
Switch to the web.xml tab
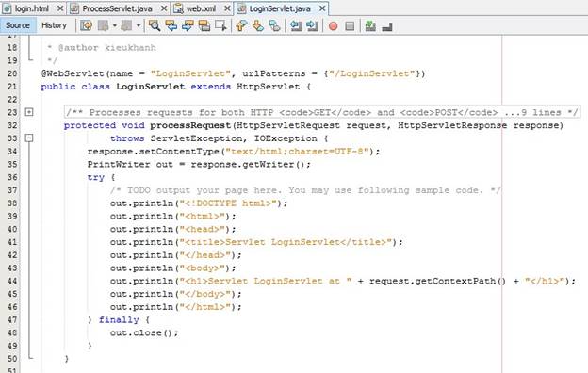[x=201, y=8]
